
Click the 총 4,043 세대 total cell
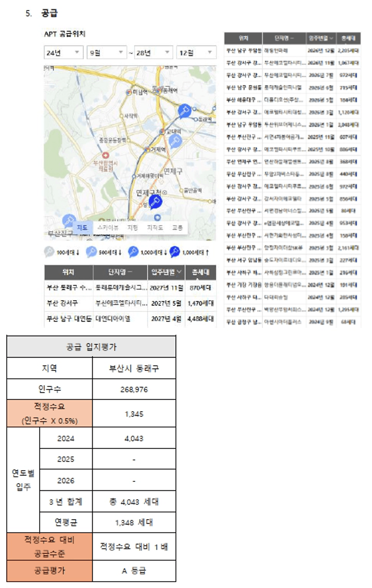click(x=134, y=501)
